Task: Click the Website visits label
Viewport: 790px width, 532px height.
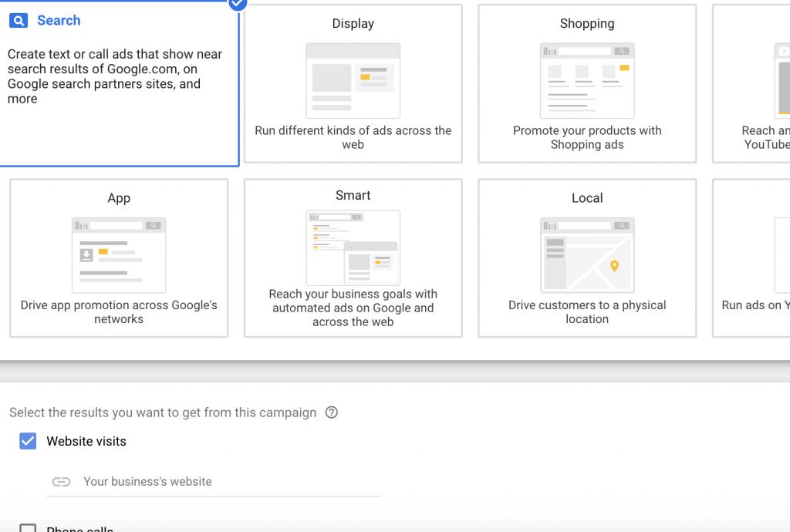Action: tap(86, 442)
